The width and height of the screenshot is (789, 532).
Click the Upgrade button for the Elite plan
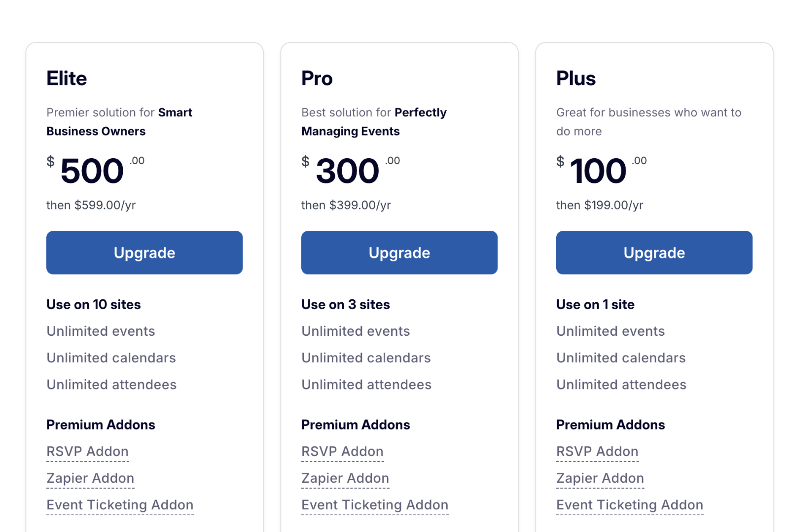pyautogui.click(x=144, y=252)
